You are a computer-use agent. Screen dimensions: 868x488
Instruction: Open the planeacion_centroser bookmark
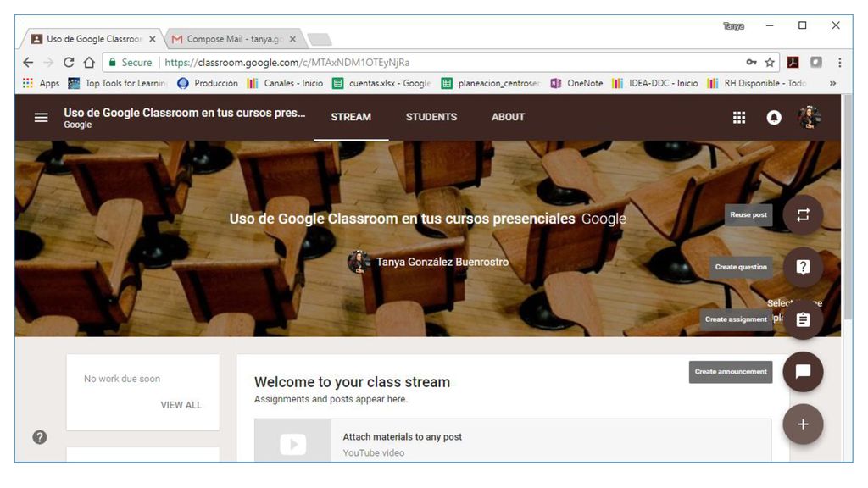coord(491,83)
